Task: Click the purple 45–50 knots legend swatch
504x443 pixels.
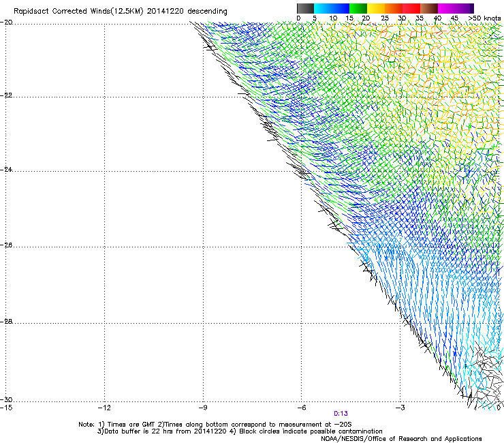Action: (x=464, y=8)
